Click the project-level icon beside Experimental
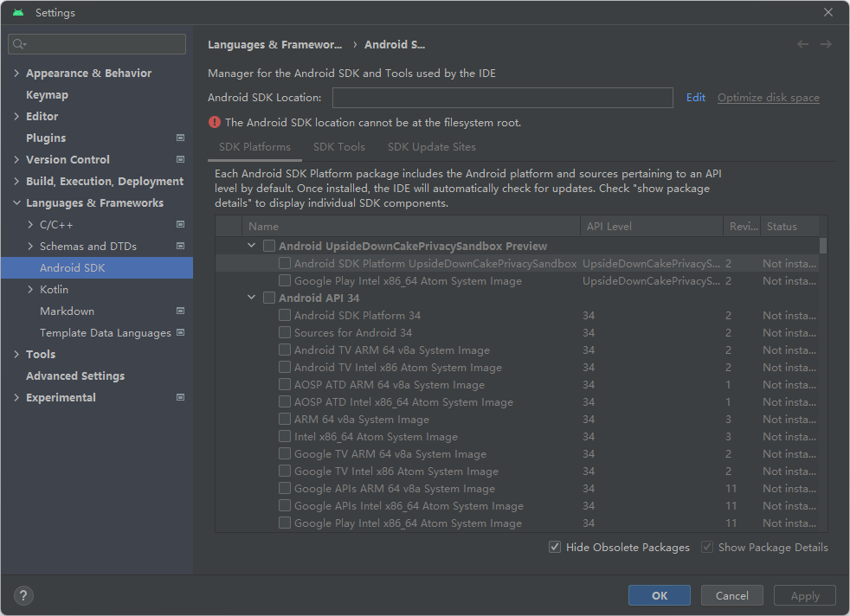Viewport: 850px width, 616px height. (x=181, y=398)
